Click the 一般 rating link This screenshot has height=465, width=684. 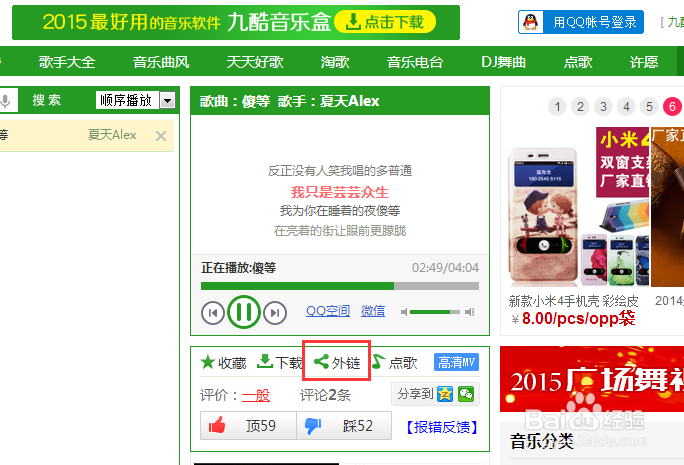256,395
